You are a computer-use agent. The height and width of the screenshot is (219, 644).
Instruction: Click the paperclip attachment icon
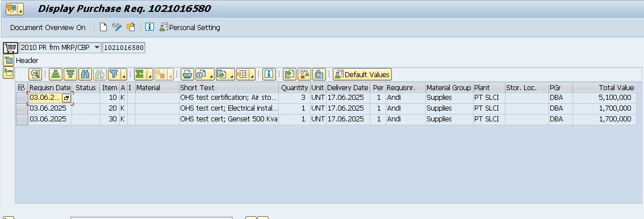coord(319,74)
